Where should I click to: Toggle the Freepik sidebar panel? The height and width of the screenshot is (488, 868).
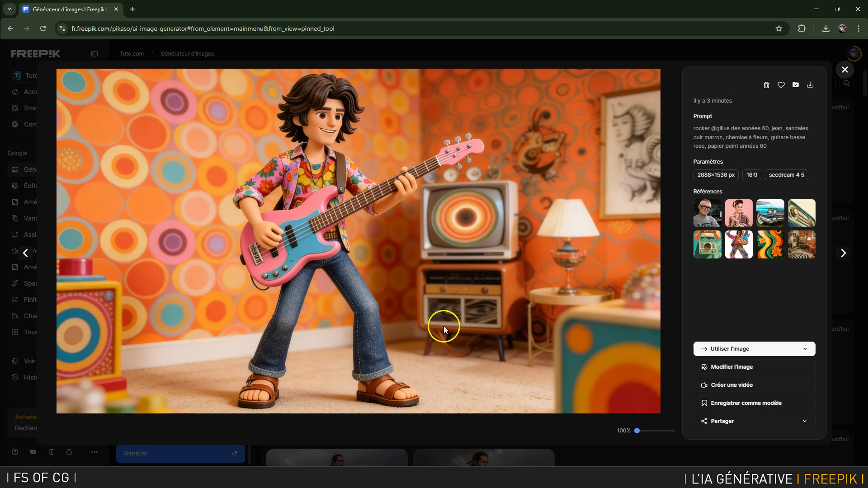tap(94, 54)
